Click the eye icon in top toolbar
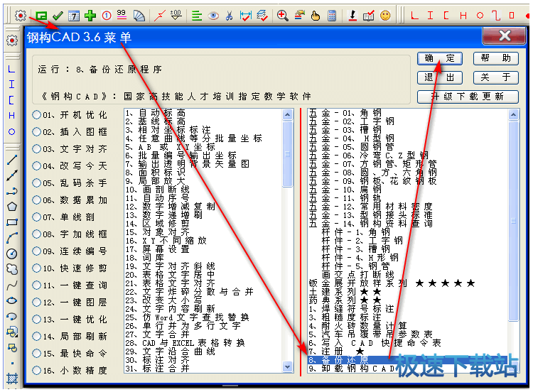Screen dimensions: 533x392 pyautogui.click(x=213, y=16)
